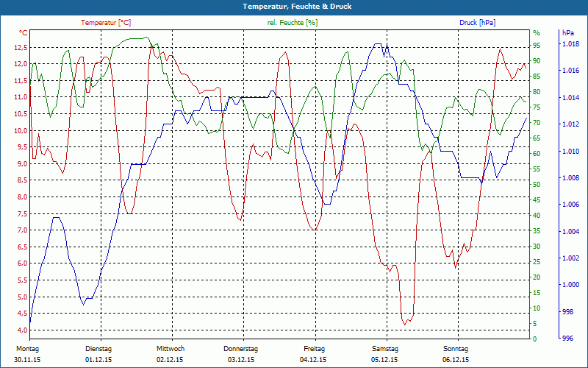Click the '°C' unit label on temperature axis
This screenshot has width=588, height=368.
tap(24, 33)
